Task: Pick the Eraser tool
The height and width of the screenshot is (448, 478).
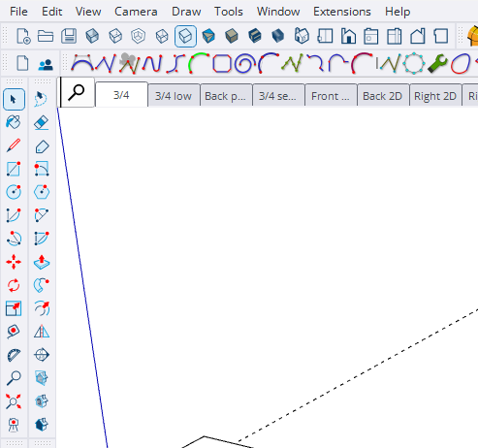Action: (x=42, y=122)
